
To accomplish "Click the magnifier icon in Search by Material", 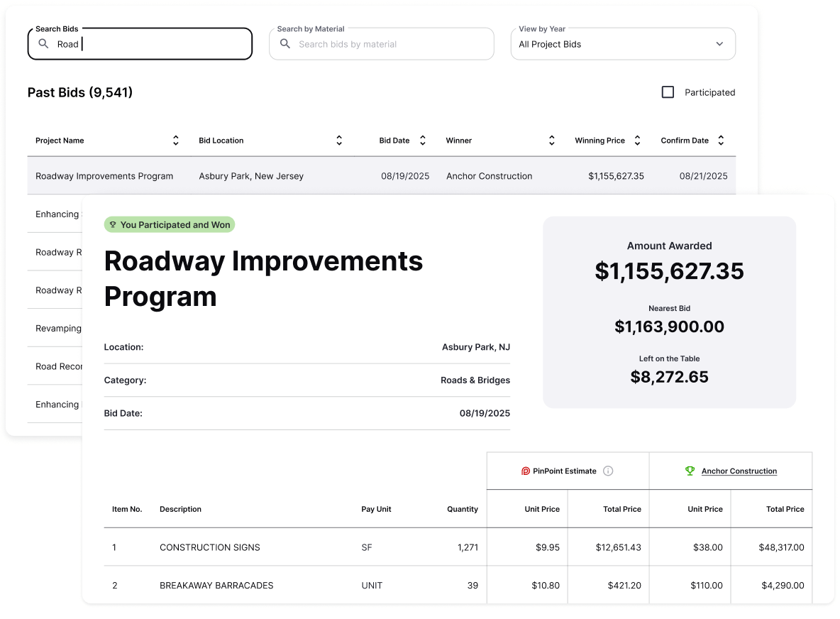I will point(285,44).
